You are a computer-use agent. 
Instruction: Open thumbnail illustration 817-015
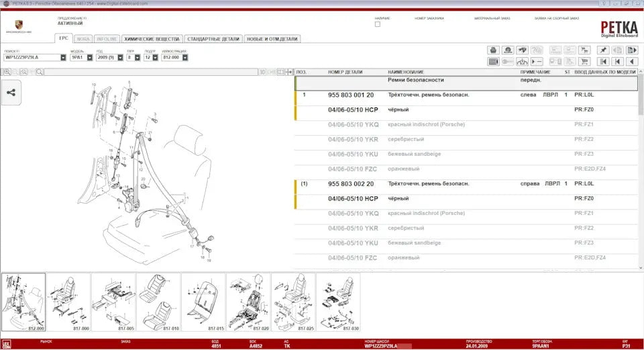pos(203,302)
